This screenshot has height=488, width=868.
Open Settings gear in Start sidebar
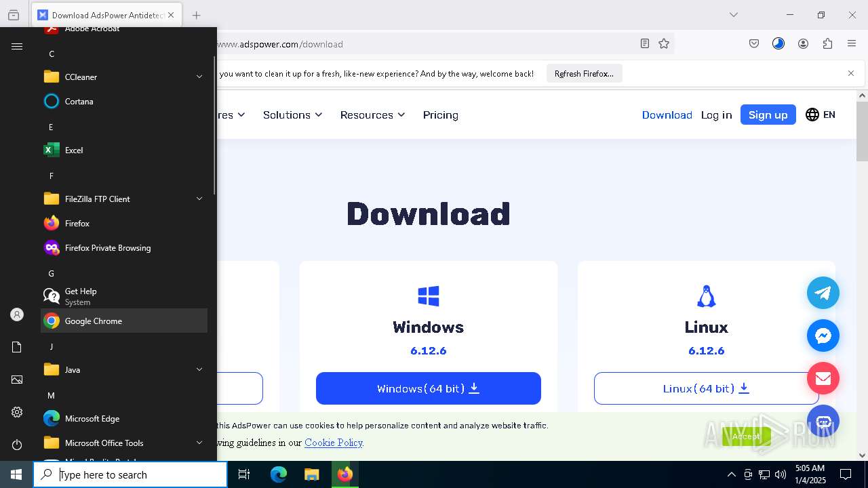pyautogui.click(x=17, y=412)
